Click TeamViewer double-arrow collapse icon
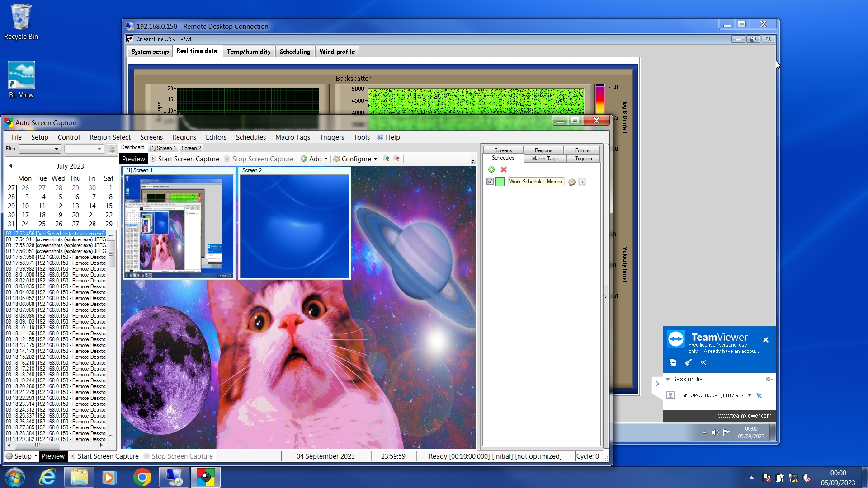The image size is (868, 488). [x=703, y=362]
